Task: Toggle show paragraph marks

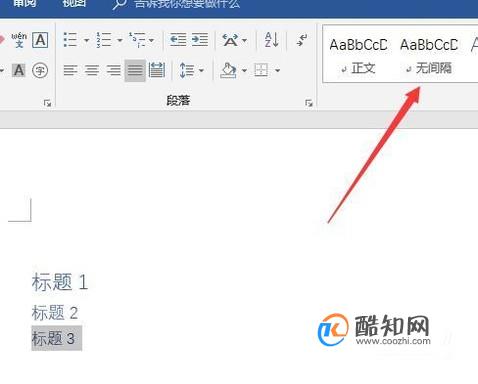Action: tap(301, 40)
